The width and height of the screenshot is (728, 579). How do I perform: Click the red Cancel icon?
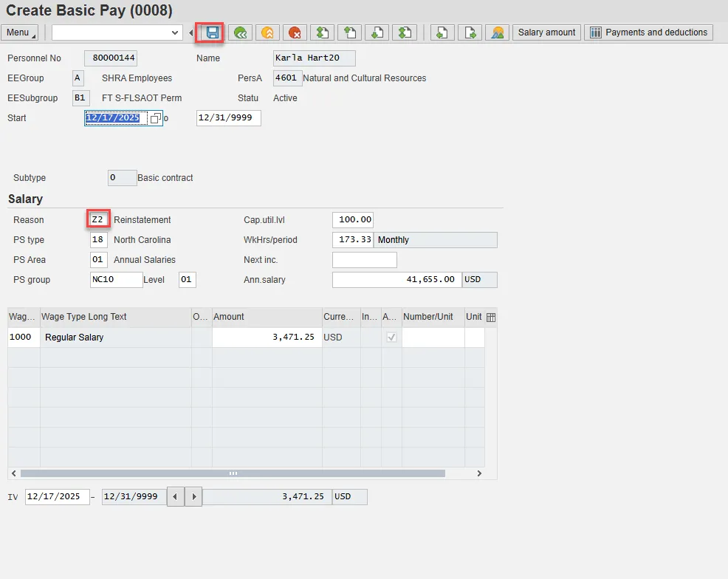pyautogui.click(x=295, y=32)
